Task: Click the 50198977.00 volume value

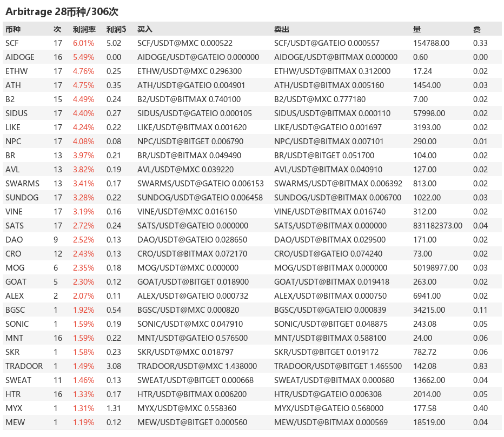Action: click(x=435, y=268)
